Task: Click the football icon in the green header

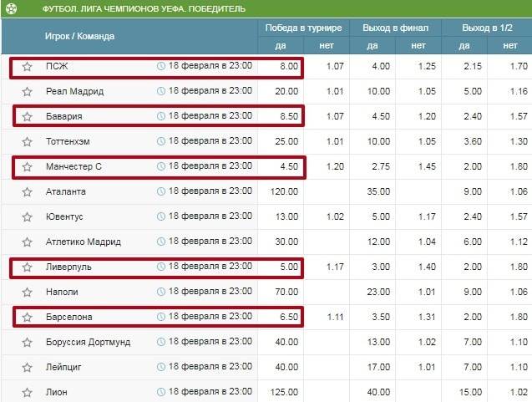Action: pos(11,8)
